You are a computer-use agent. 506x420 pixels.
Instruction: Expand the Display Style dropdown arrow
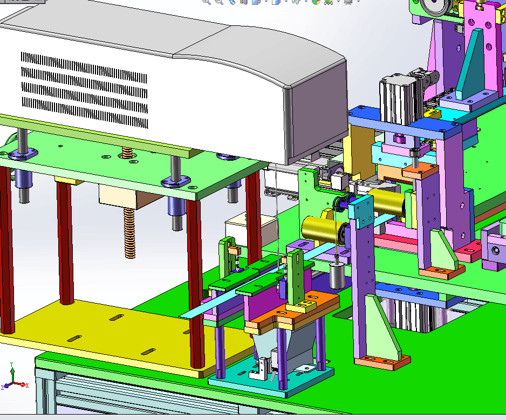pos(286,2)
